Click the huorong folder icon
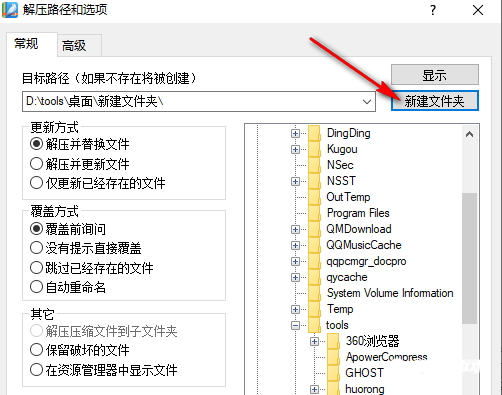502x395 pixels. point(333,388)
